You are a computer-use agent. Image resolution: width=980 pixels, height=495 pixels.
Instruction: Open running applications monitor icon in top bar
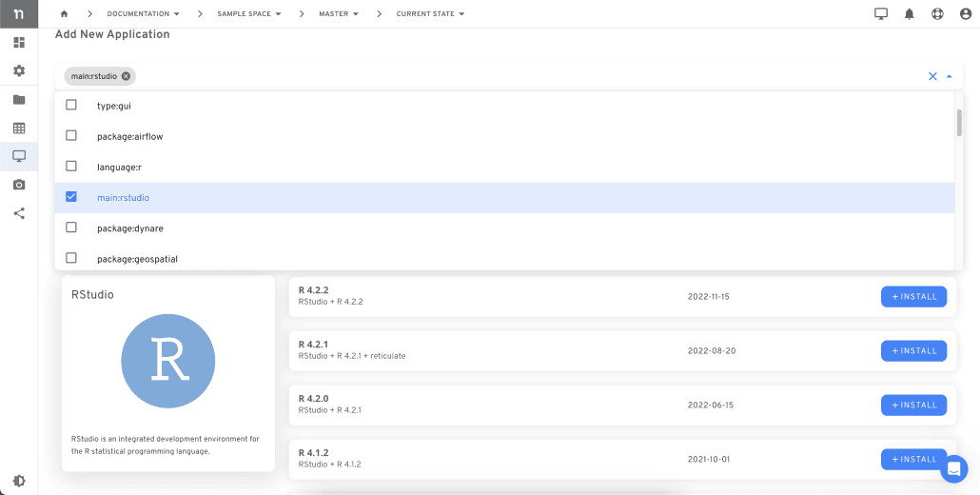[x=881, y=13]
